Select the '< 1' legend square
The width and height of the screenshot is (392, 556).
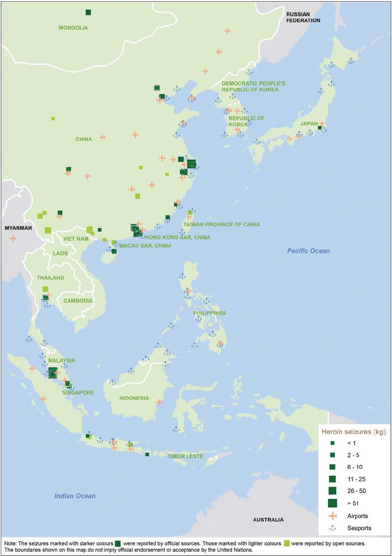333,443
